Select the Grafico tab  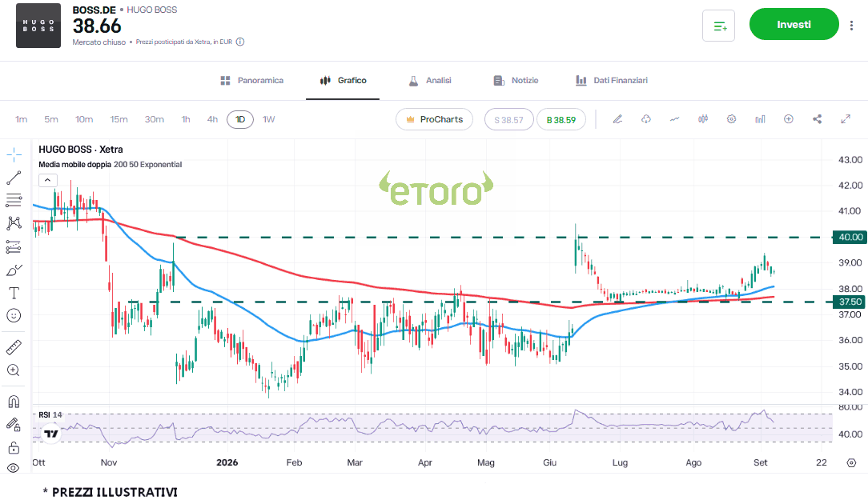[x=344, y=81]
